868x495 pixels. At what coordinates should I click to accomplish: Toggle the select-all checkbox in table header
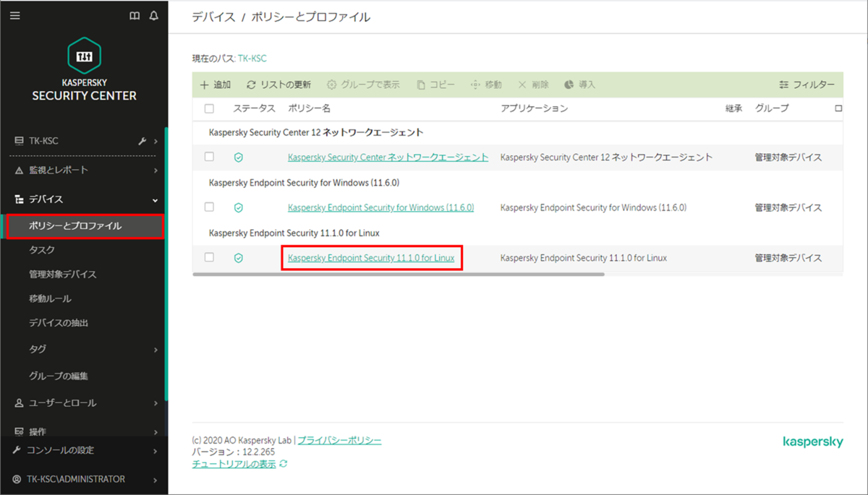click(209, 108)
